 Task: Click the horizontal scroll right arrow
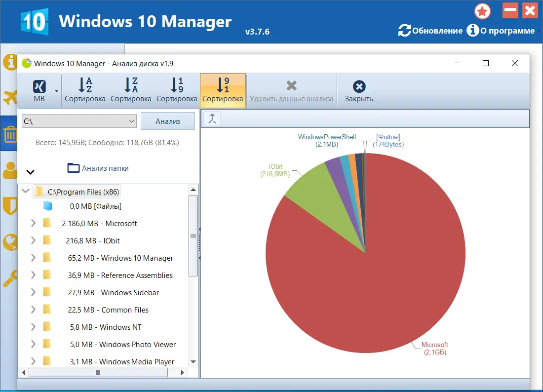coord(183,373)
